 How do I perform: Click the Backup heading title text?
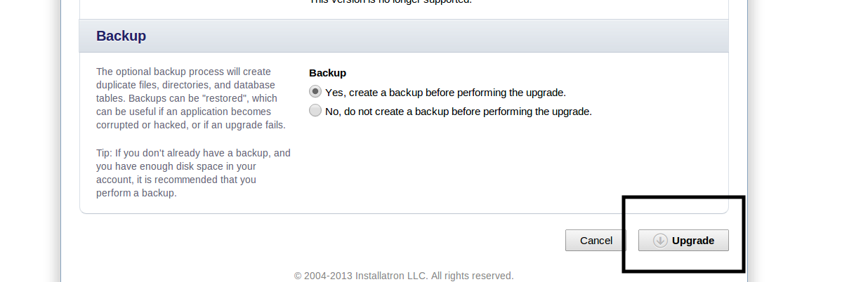pos(121,36)
